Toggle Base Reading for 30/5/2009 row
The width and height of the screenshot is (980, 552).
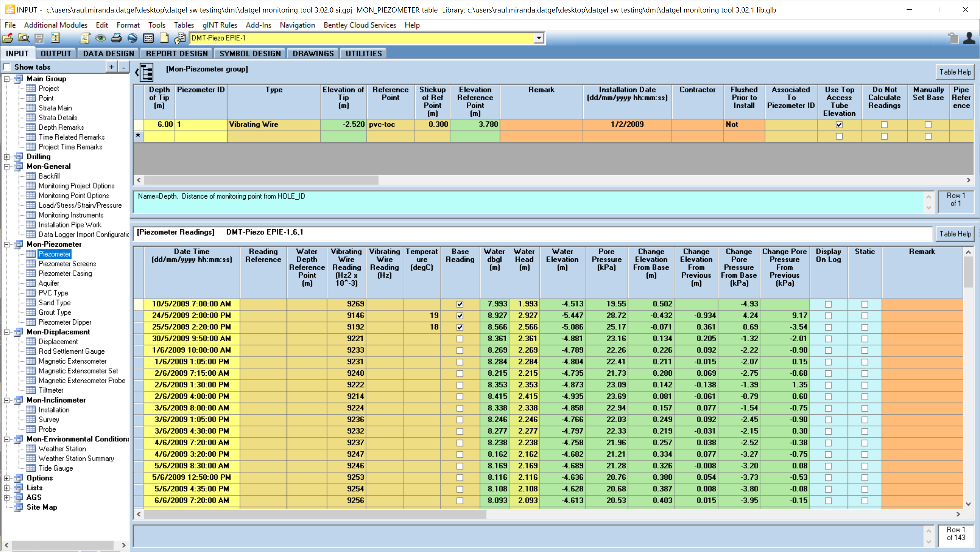pos(460,339)
